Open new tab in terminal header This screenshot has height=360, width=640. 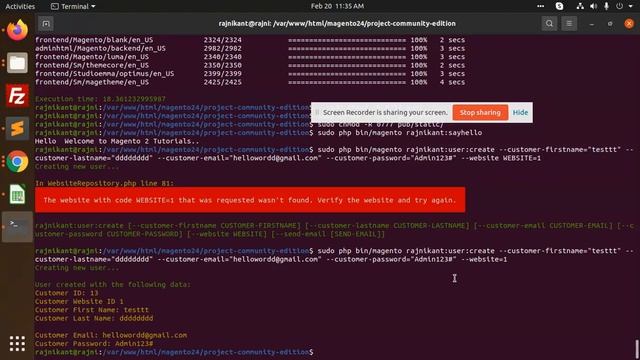pyautogui.click(x=46, y=24)
